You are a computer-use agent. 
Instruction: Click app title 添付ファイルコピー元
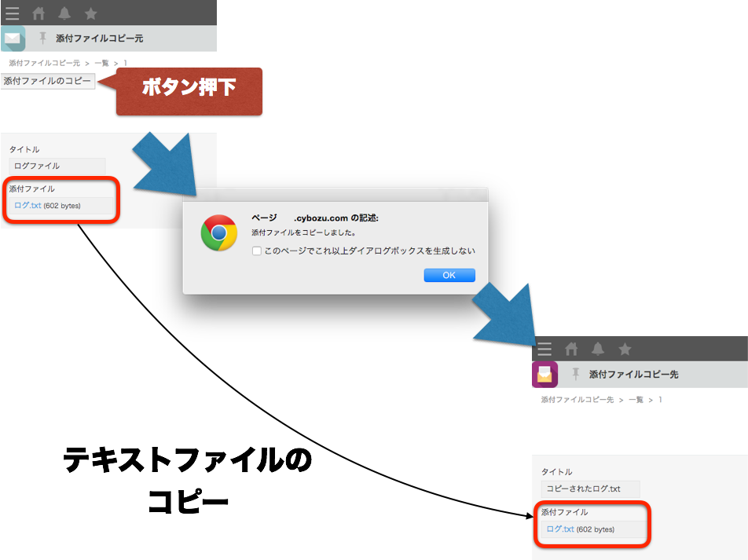[99, 38]
